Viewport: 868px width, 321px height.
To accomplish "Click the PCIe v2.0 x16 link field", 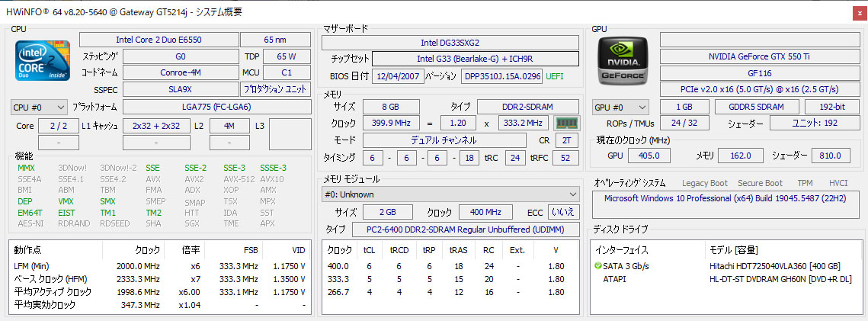I will (760, 89).
